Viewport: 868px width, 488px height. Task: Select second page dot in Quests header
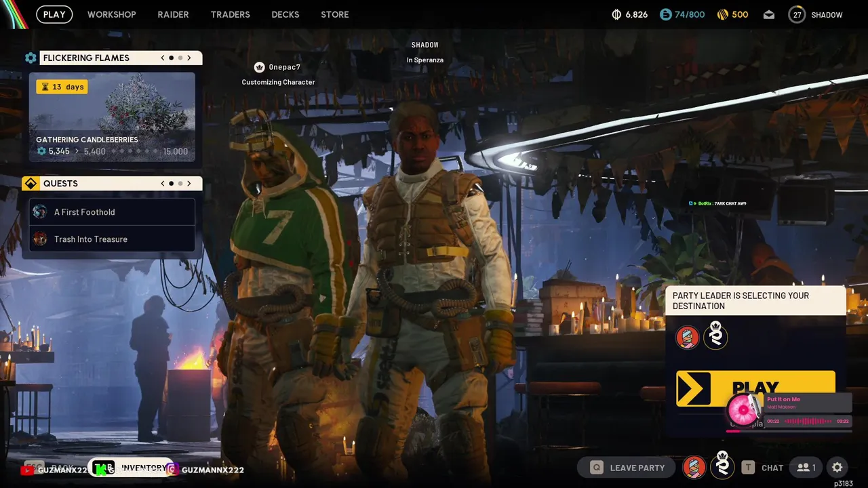tap(180, 184)
